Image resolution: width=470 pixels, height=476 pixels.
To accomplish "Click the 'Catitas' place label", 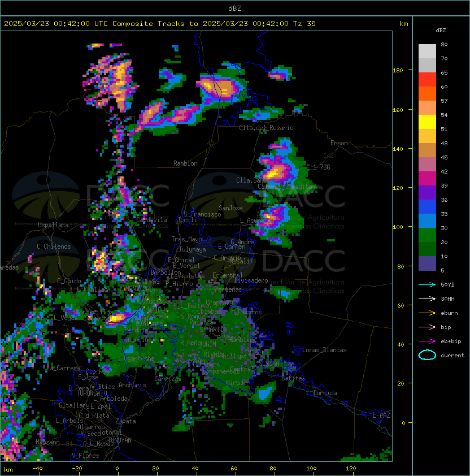I will pos(293,378).
